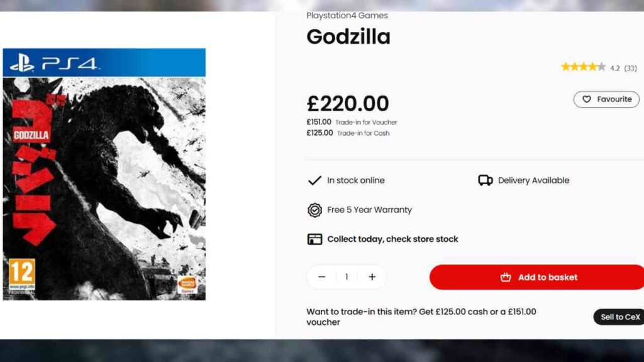Image resolution: width=644 pixels, height=362 pixels.
Task: Click the 5 Year Warranty badge icon
Action: 314,210
